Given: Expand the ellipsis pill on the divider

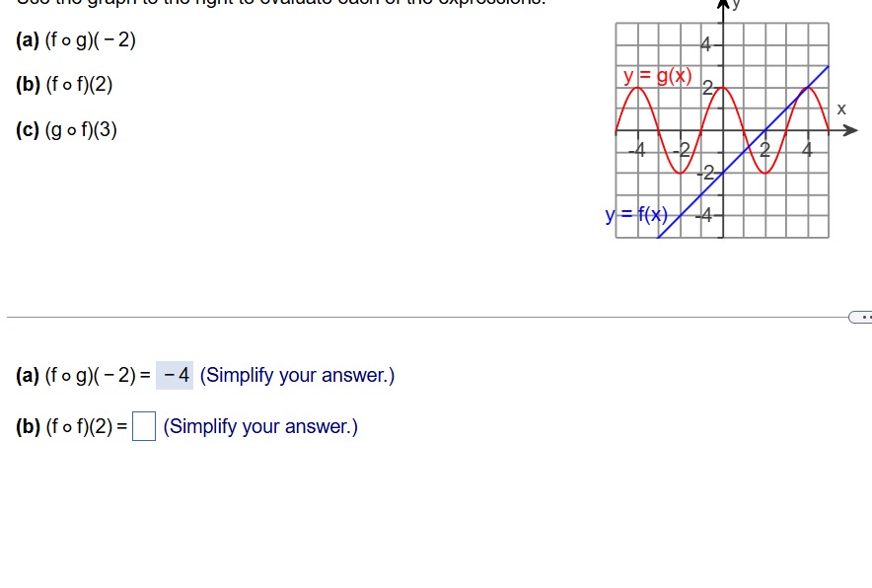Looking at the screenshot, I should (861, 317).
